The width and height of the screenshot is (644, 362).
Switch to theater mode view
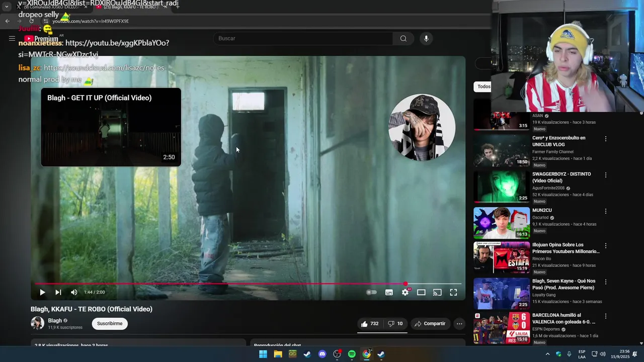(421, 292)
